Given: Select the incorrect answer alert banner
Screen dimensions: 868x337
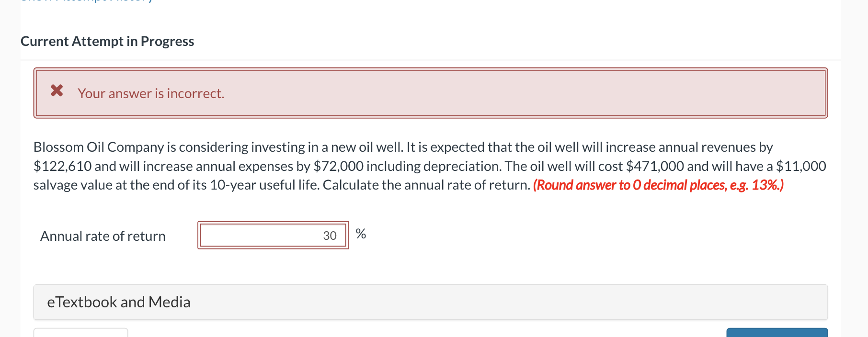Looking at the screenshot, I should click(431, 92).
